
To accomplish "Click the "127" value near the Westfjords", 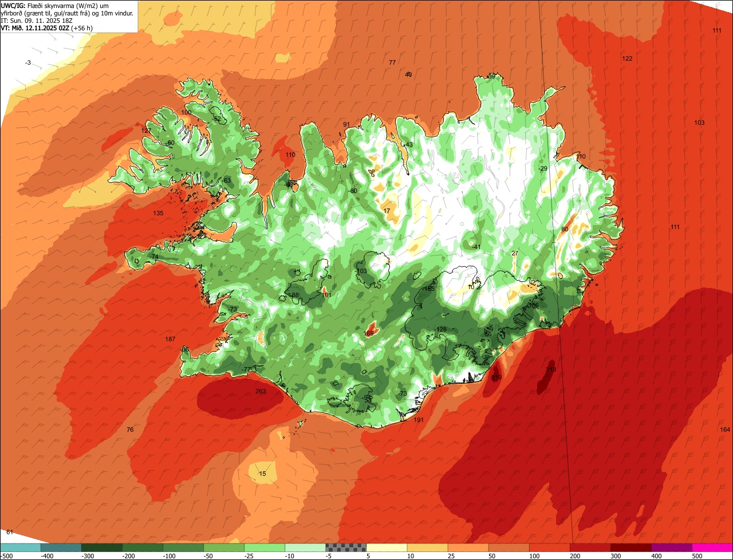I will (146, 131).
